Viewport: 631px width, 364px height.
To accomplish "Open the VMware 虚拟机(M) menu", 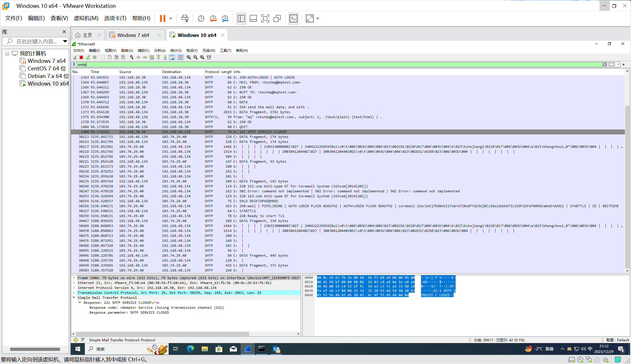I will 86,18.
